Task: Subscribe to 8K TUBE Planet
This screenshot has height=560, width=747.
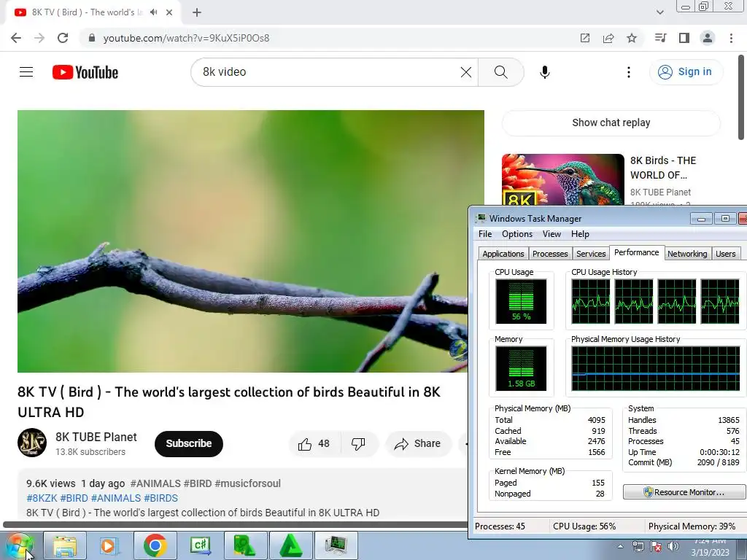Action: coord(189,444)
